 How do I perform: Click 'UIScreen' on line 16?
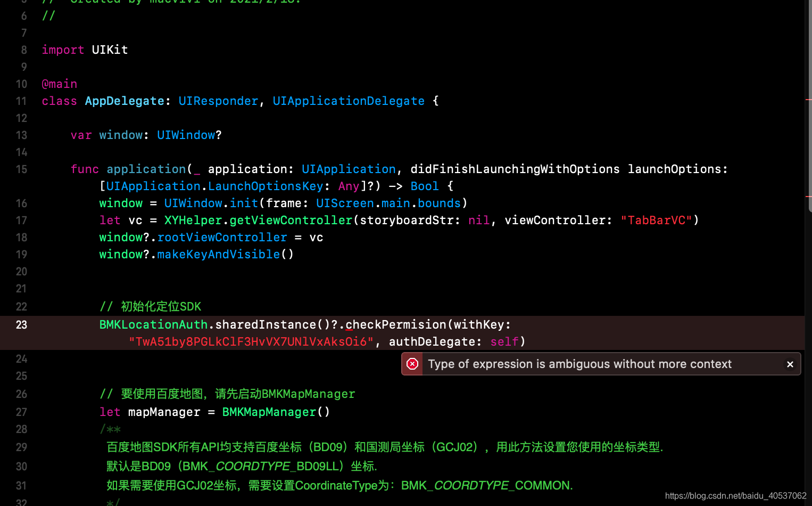click(345, 203)
